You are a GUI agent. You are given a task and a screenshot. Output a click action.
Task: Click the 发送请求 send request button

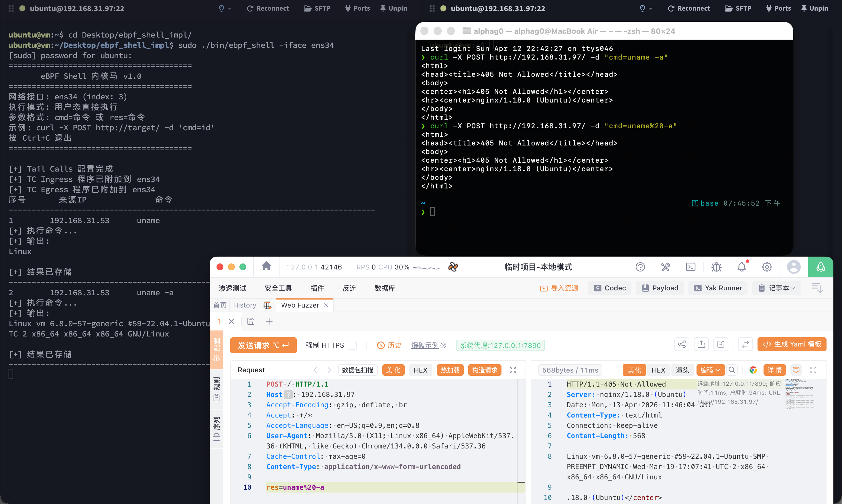(263, 345)
